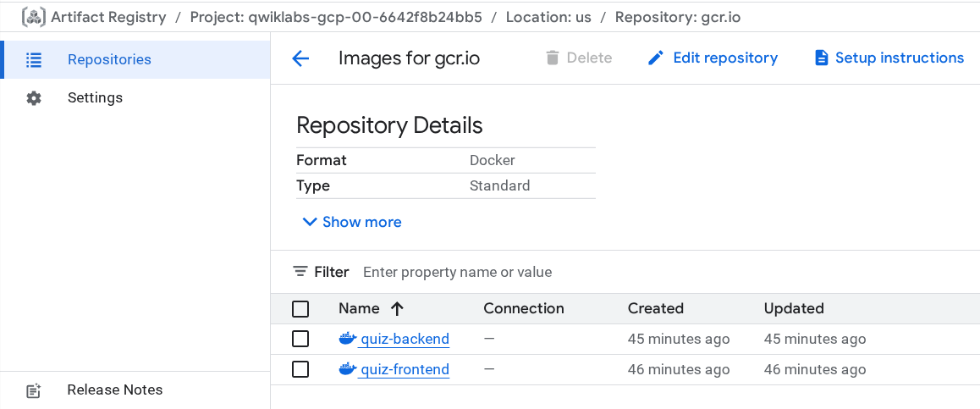The width and height of the screenshot is (980, 409).
Task: Click the 'Images for gcr.io' heading
Action: [410, 58]
